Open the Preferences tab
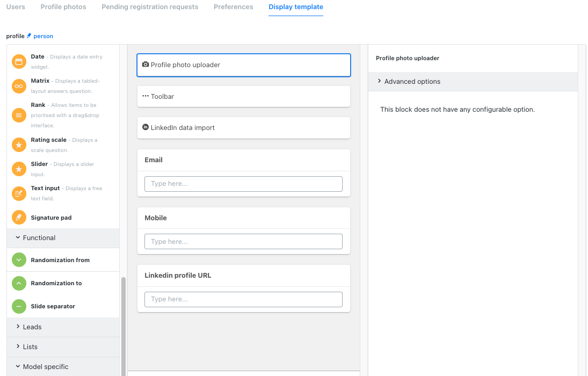The width and height of the screenshot is (588, 376). pyautogui.click(x=233, y=7)
